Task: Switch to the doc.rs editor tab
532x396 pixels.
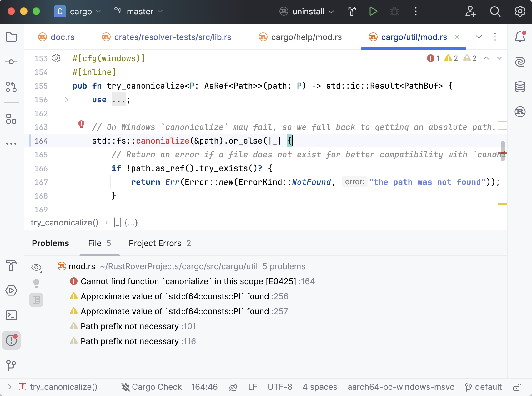Action: (x=62, y=37)
